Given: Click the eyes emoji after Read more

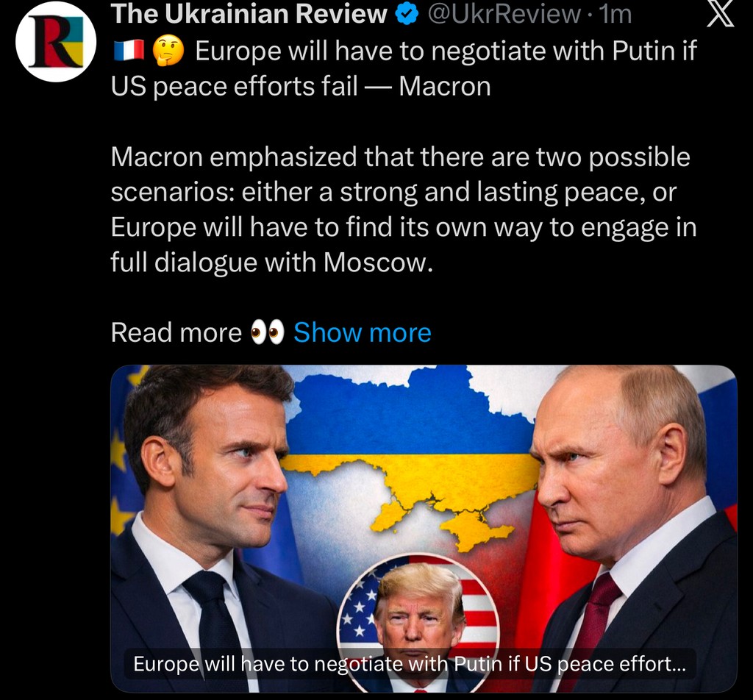Looking at the screenshot, I should coord(268,332).
